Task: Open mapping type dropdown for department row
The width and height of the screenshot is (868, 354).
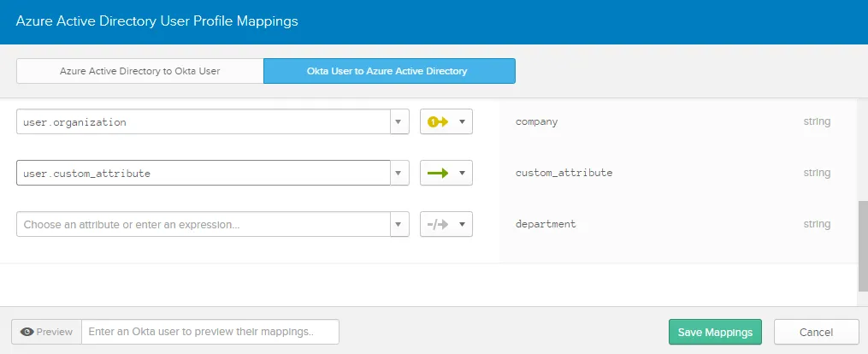Action: point(462,225)
